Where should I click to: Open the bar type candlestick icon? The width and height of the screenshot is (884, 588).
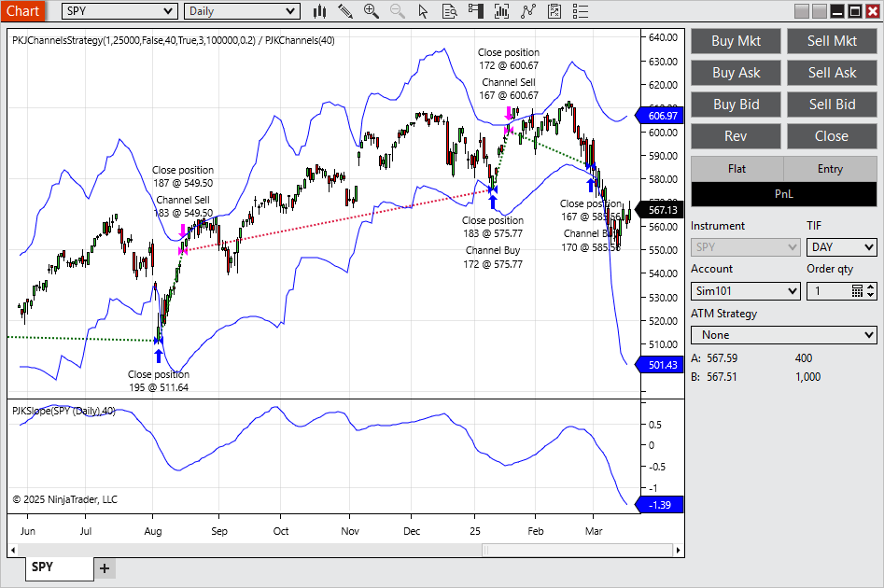319,10
